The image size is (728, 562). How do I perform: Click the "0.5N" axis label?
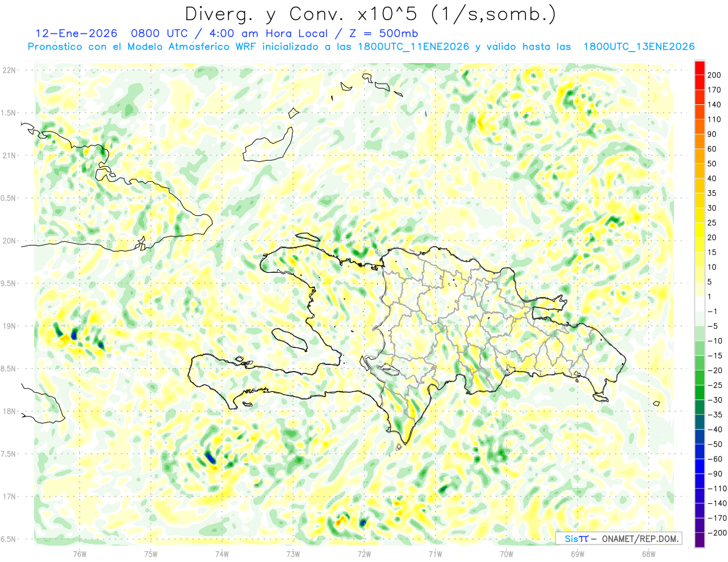pos(9,198)
